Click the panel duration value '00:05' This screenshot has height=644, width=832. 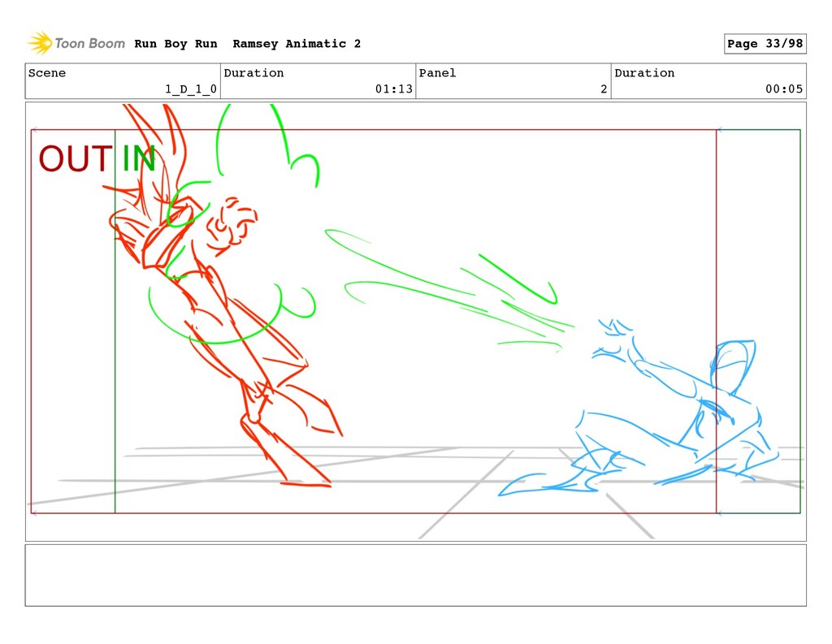784,89
